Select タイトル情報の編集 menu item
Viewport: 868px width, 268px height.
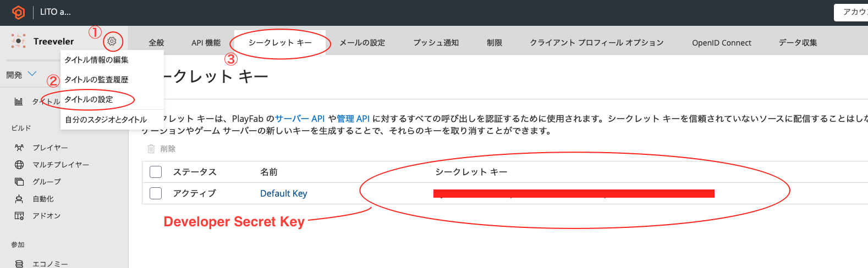[112, 60]
